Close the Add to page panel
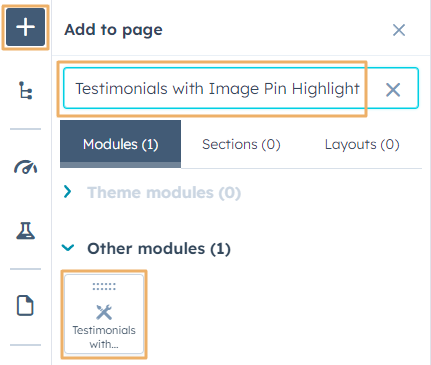 point(399,30)
